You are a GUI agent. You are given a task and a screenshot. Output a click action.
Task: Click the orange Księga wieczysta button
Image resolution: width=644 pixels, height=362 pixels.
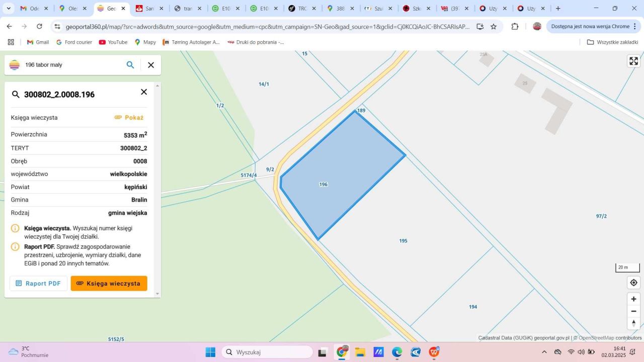(108, 283)
